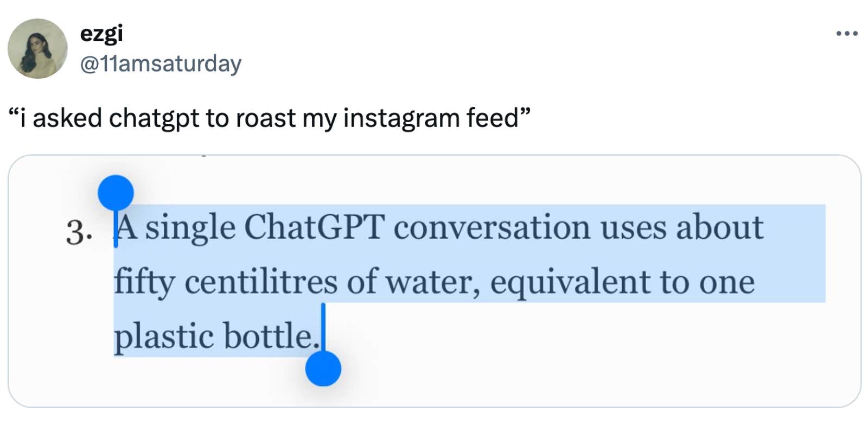Click the username ezgi link
Image resolution: width=868 pixels, height=432 pixels.
[x=101, y=34]
